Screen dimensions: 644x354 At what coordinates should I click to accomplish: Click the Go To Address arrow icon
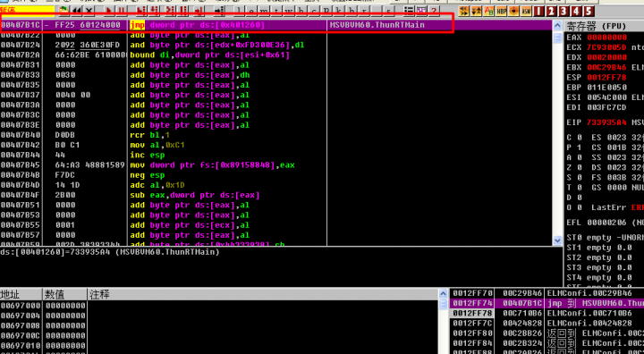[219, 10]
